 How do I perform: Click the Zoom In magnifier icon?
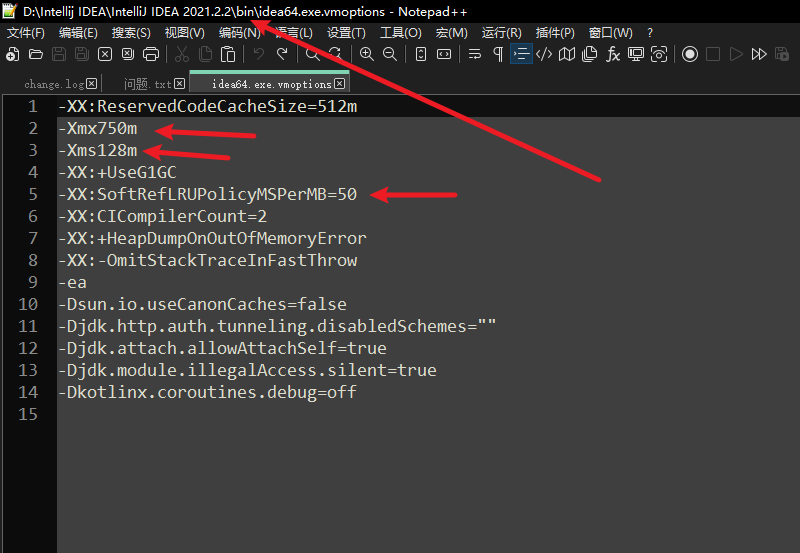[x=367, y=54]
